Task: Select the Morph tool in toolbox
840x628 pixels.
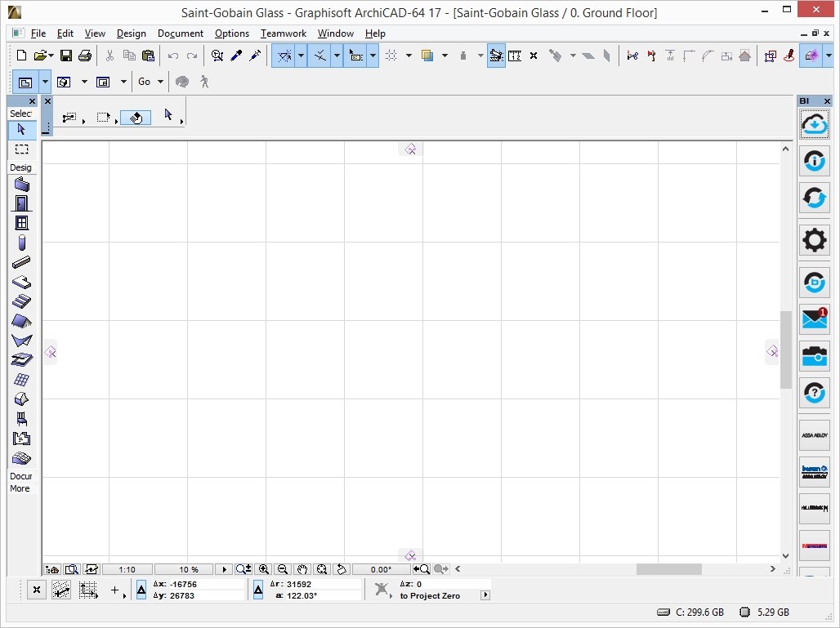Action: [x=21, y=399]
